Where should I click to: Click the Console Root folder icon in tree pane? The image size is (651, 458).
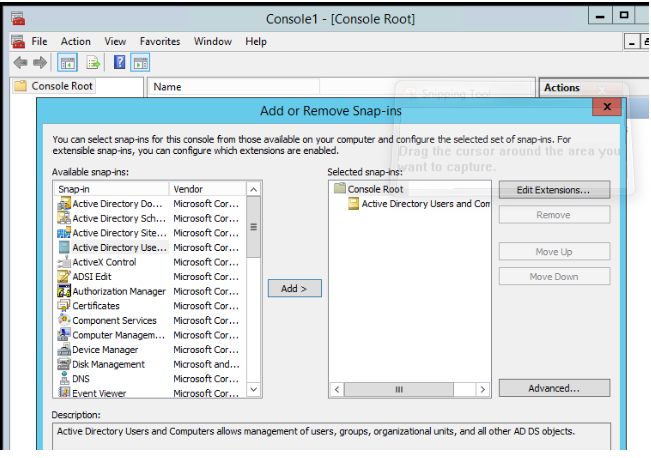tap(20, 86)
